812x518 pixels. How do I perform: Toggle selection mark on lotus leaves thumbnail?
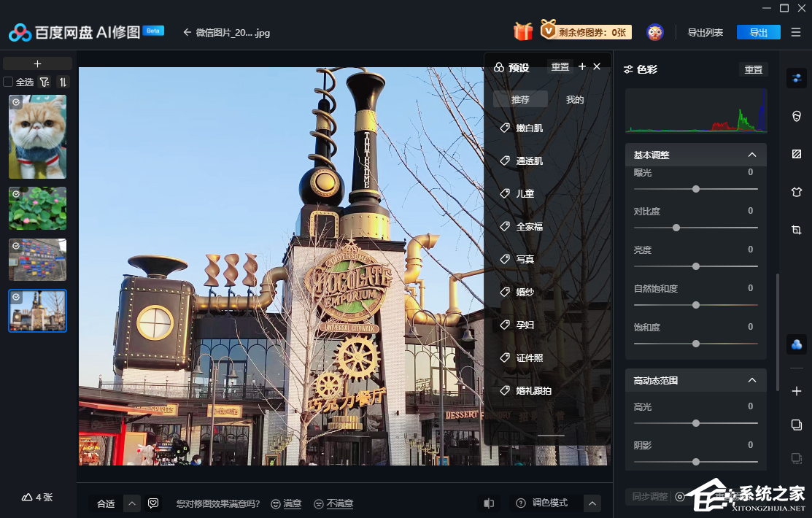16,194
